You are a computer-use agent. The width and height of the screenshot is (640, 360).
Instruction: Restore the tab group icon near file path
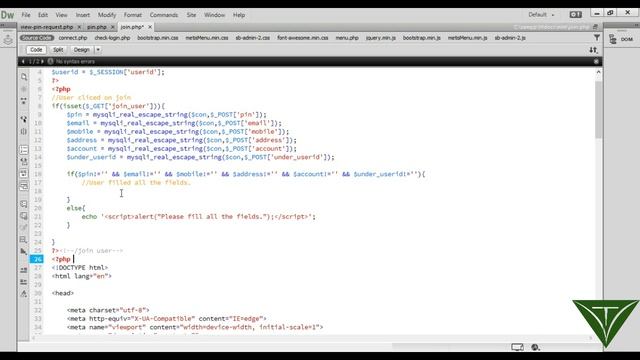[595, 27]
